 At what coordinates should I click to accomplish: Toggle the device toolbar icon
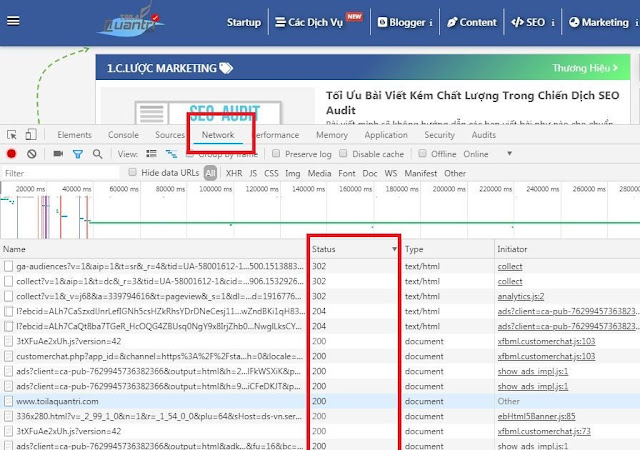click(31, 135)
